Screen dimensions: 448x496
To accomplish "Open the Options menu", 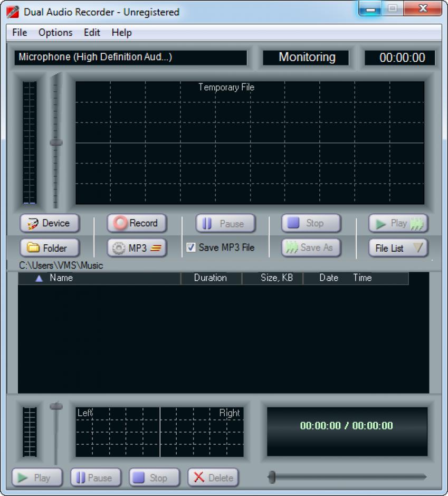I will pos(55,33).
